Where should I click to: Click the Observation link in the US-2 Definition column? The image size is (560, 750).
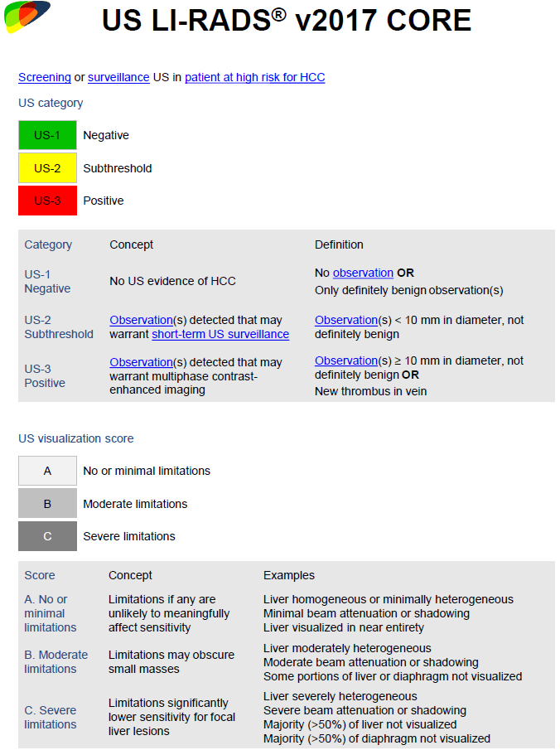point(345,320)
